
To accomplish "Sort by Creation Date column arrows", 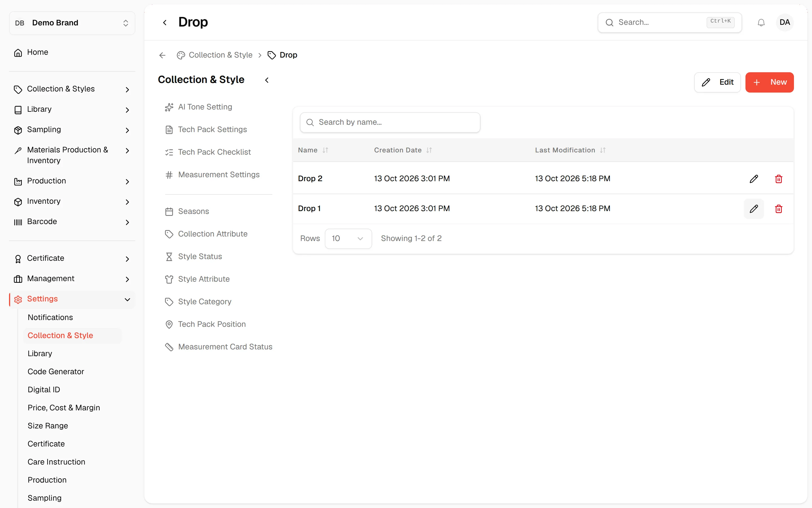I will (x=429, y=150).
